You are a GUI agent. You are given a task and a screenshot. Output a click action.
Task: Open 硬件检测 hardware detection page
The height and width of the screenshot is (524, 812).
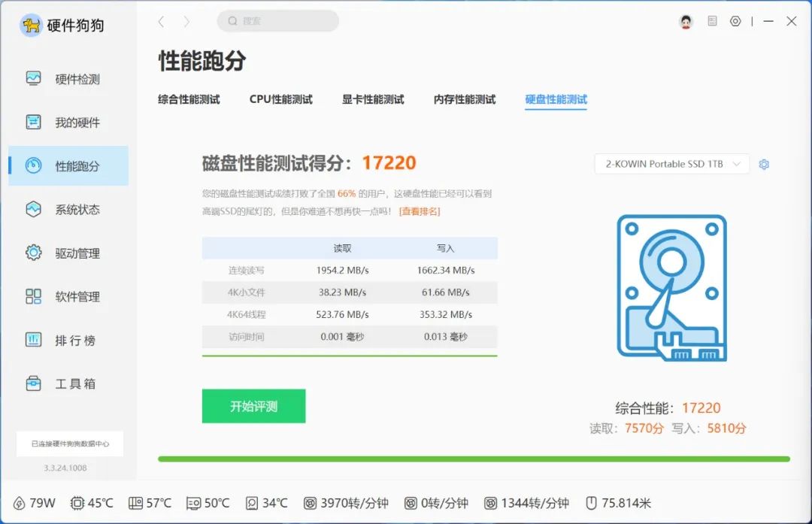68,79
